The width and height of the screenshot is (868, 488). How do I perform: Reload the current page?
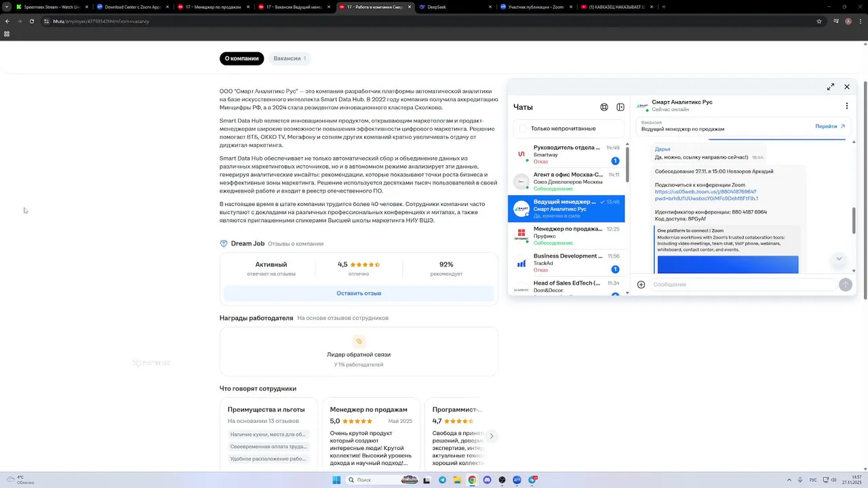click(x=32, y=21)
